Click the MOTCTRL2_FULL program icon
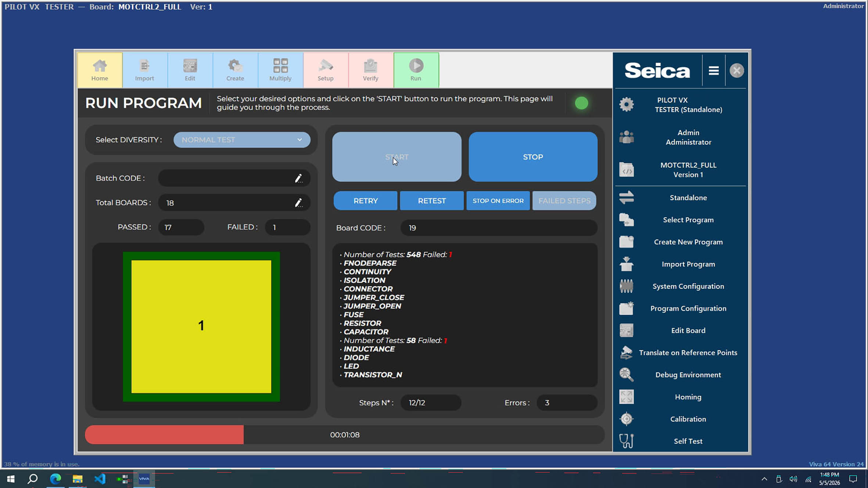Screen dimensions: 868x488 pos(626,170)
